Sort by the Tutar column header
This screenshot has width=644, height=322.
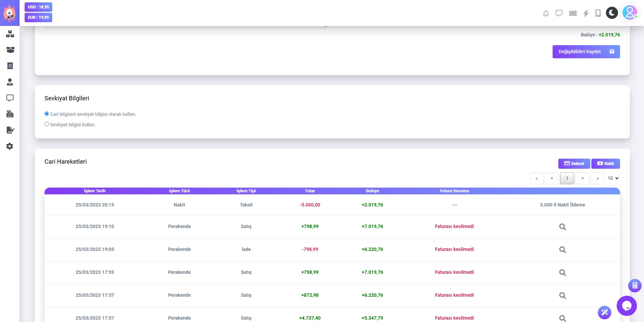pos(310,191)
